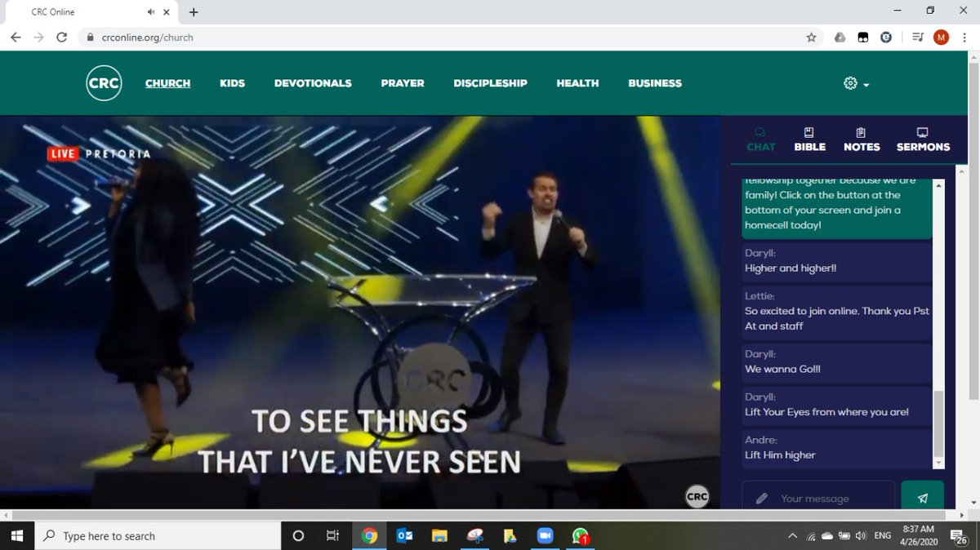Open the Chat speech-bubble icon
This screenshot has height=550, width=980.
tap(760, 133)
